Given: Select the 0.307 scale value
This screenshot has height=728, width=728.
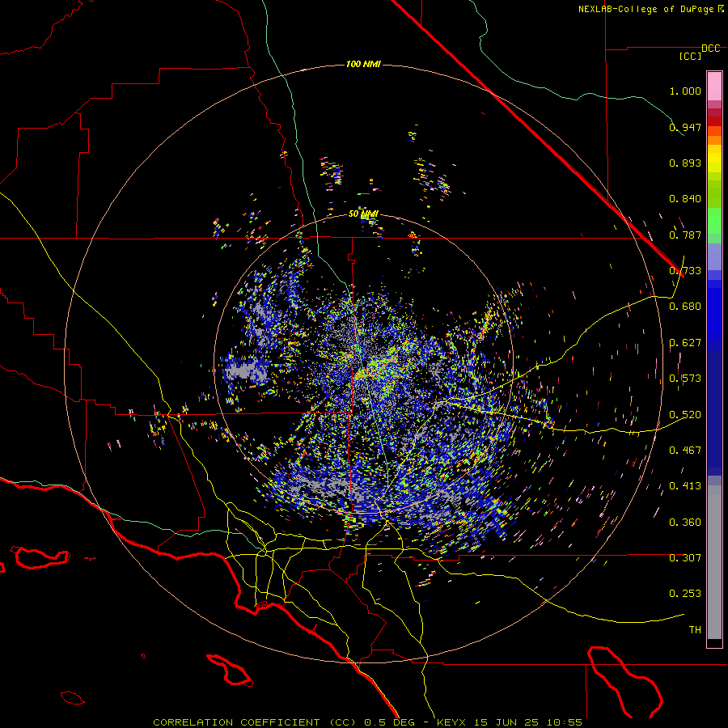Looking at the screenshot, I should (685, 558).
